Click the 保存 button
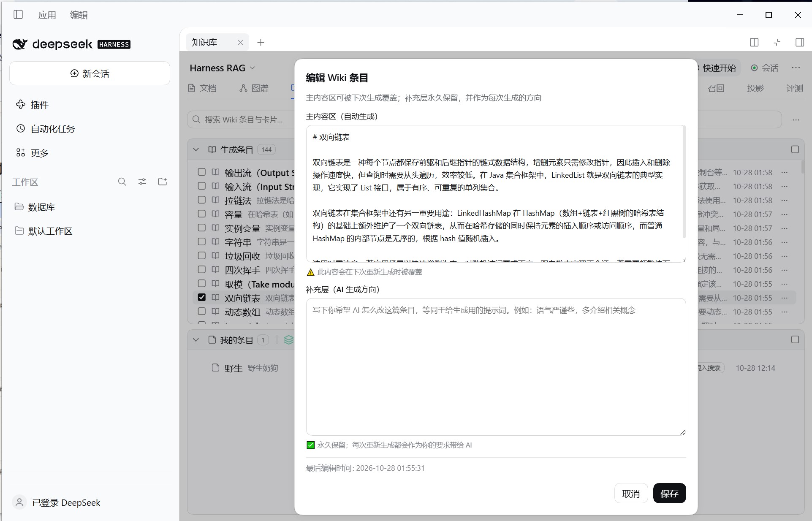812x521 pixels. 669,493
